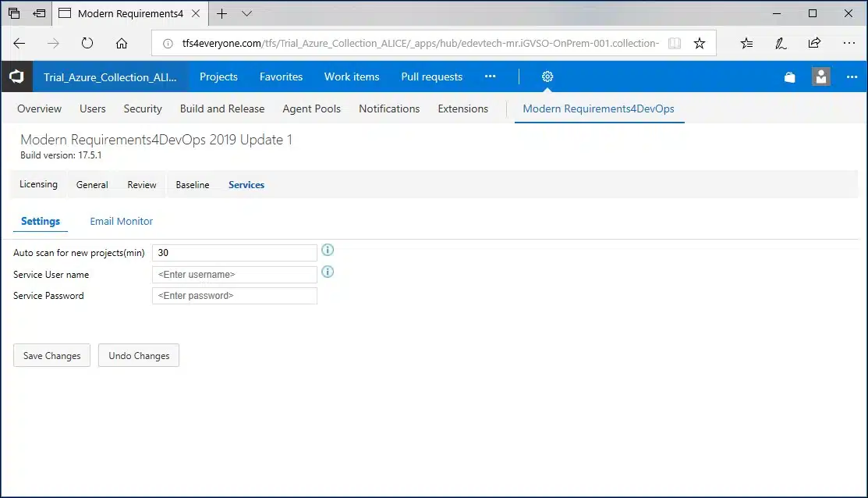
Task: Add page to favorites star icon
Action: pos(700,44)
